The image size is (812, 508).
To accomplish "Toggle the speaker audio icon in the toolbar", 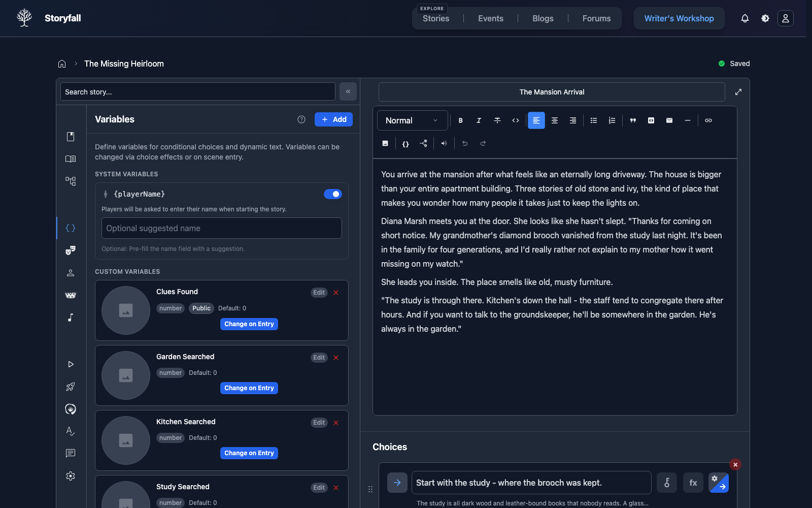I will tap(444, 143).
